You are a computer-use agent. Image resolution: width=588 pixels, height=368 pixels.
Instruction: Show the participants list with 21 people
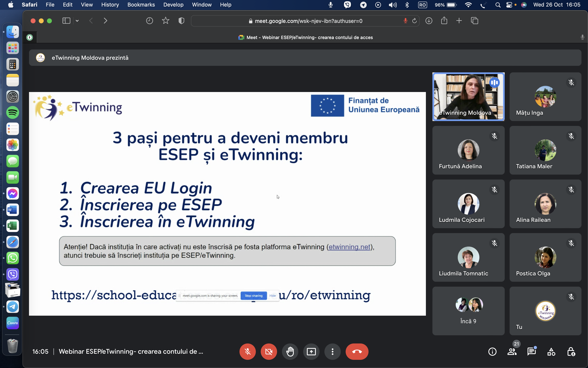click(x=512, y=352)
